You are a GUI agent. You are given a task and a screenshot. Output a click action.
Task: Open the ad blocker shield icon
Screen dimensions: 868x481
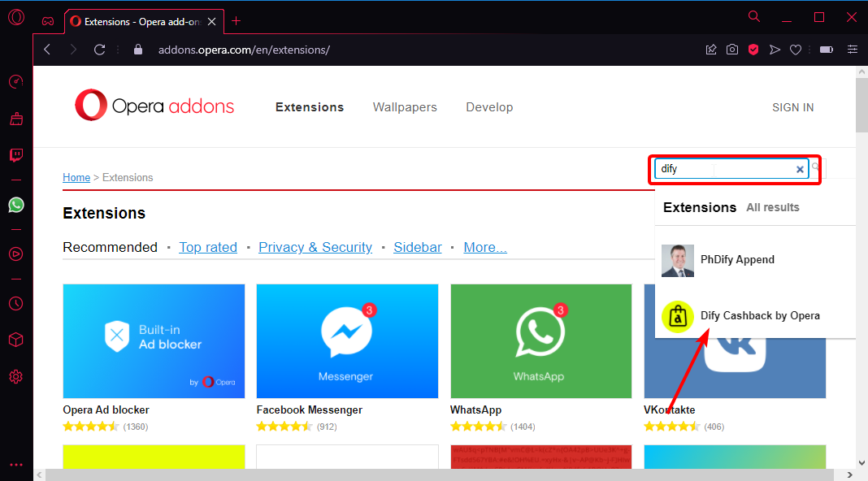[753, 50]
